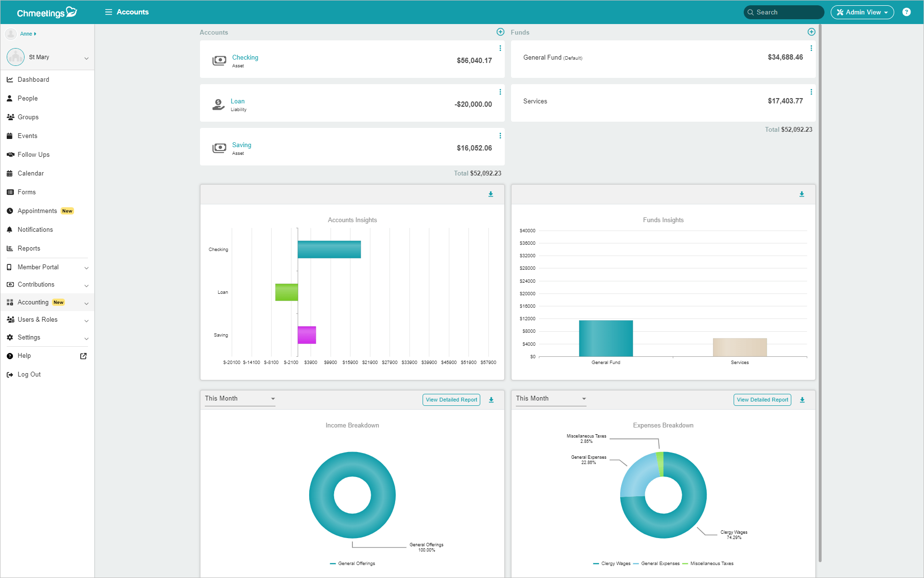Click the Settings gear icon

coord(10,338)
